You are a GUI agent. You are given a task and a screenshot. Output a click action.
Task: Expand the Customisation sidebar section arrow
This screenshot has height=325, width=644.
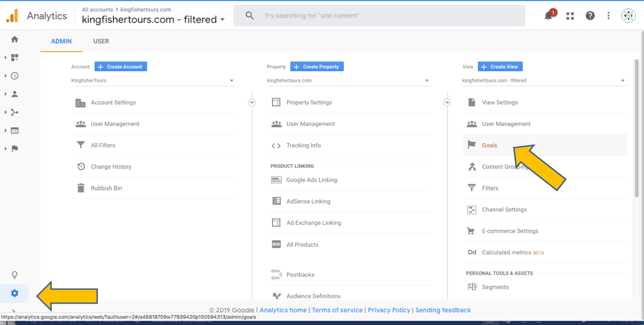coord(6,58)
